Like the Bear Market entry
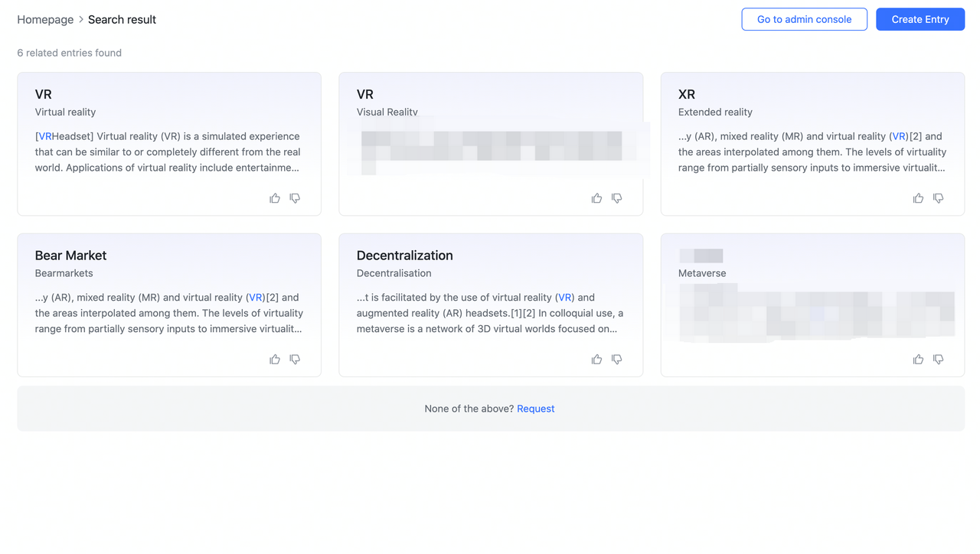The height and width of the screenshot is (554, 980). click(x=275, y=359)
